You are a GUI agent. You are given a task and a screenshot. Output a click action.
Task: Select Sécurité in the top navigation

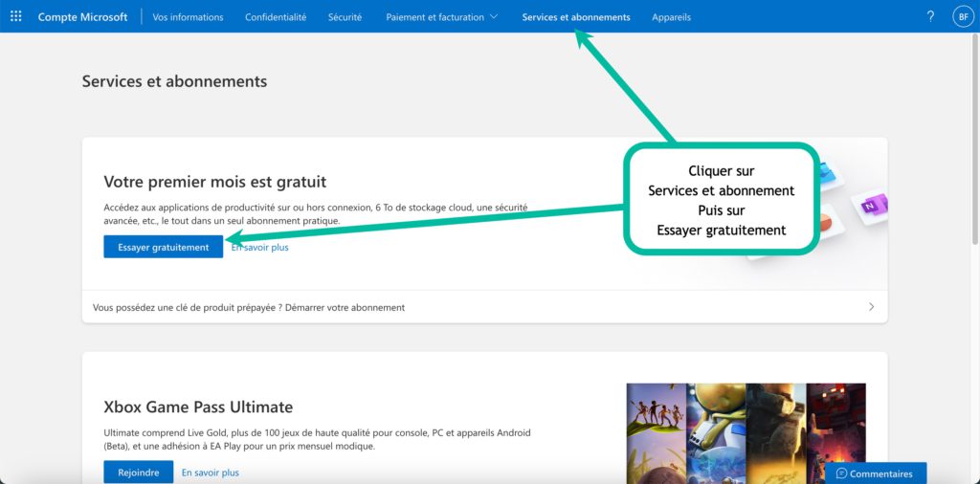point(345,16)
